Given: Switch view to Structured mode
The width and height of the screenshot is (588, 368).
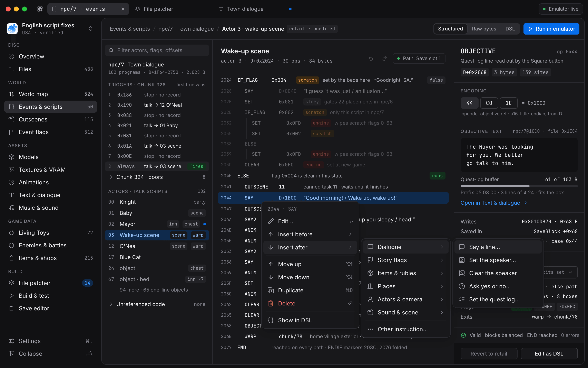Looking at the screenshot, I should tap(450, 29).
